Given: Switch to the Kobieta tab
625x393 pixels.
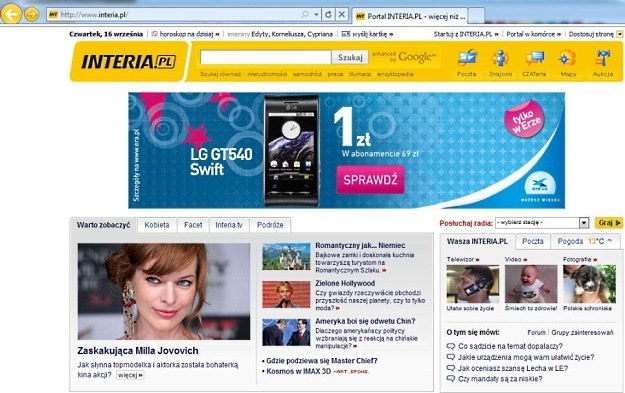Looking at the screenshot, I should point(157,225).
